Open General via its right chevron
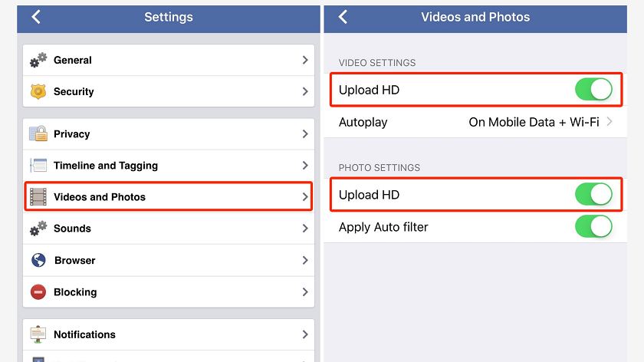Viewport: 644px width, 362px height. [x=305, y=60]
